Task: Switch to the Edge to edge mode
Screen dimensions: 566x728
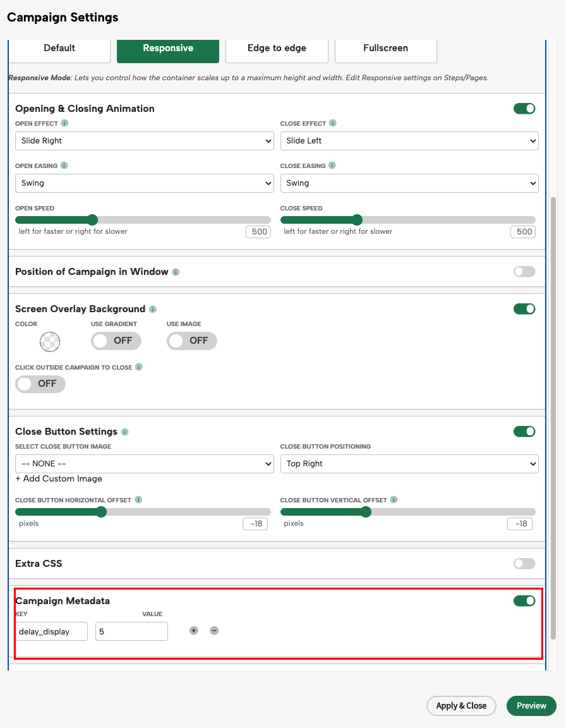Action: [277, 49]
